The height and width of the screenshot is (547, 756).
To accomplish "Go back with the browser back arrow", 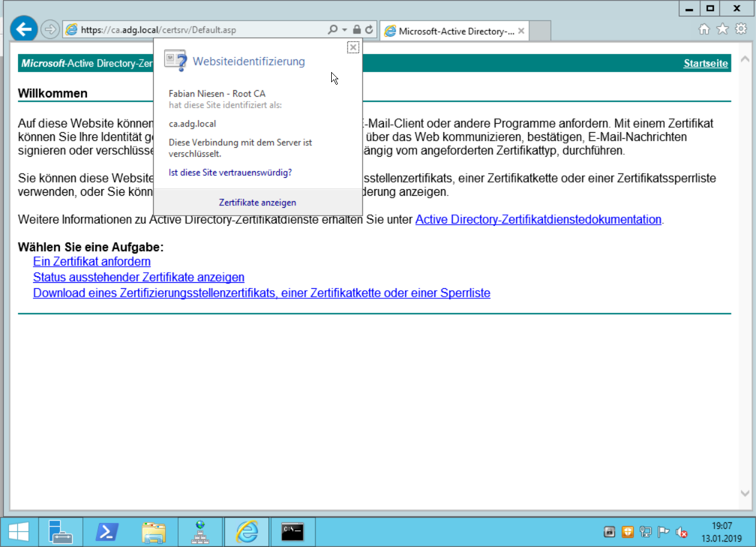I will point(24,29).
